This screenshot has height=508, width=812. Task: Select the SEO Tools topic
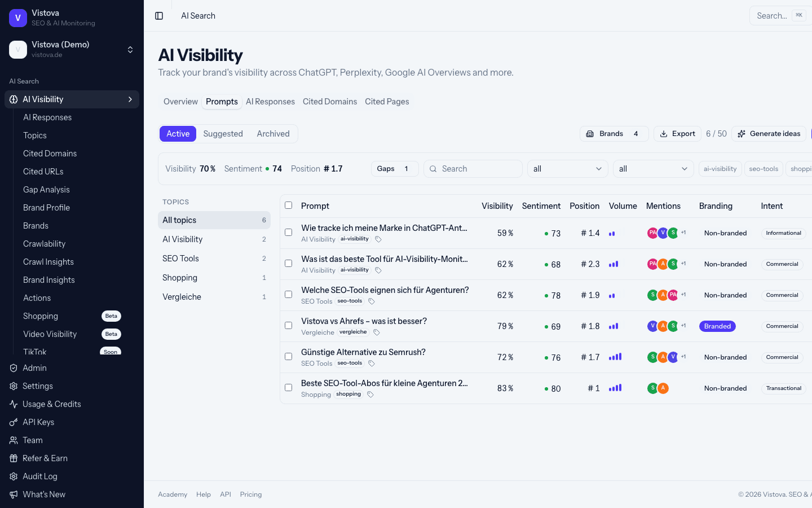[x=214, y=259]
